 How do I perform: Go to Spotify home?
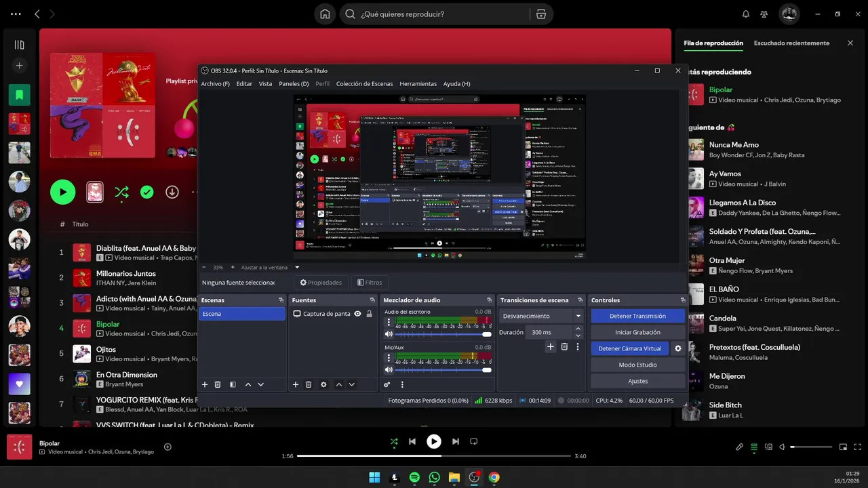point(325,14)
